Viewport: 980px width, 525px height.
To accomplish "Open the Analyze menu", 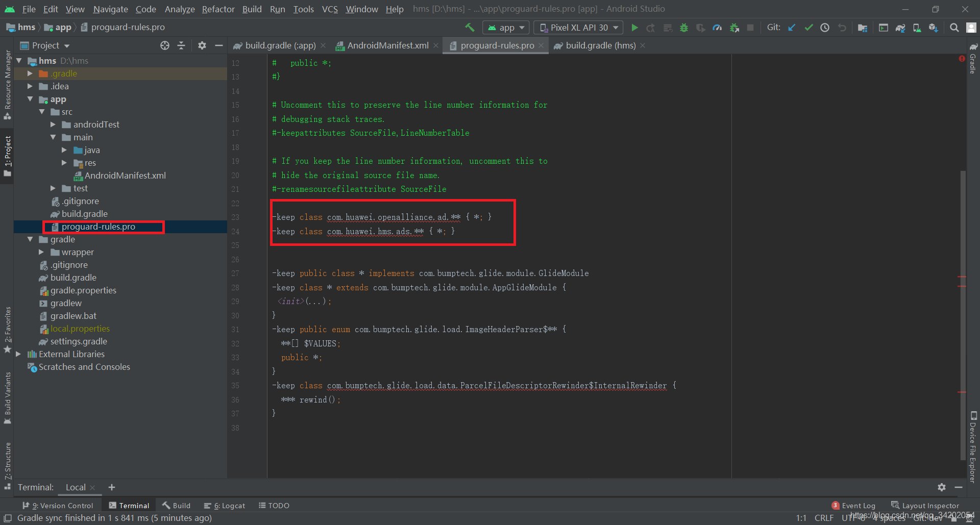I will pyautogui.click(x=179, y=9).
